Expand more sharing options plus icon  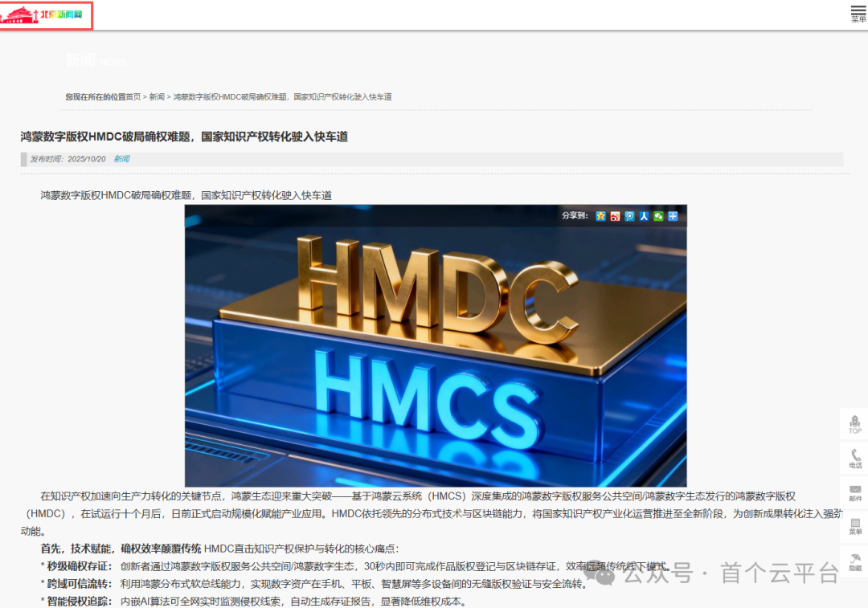click(673, 216)
